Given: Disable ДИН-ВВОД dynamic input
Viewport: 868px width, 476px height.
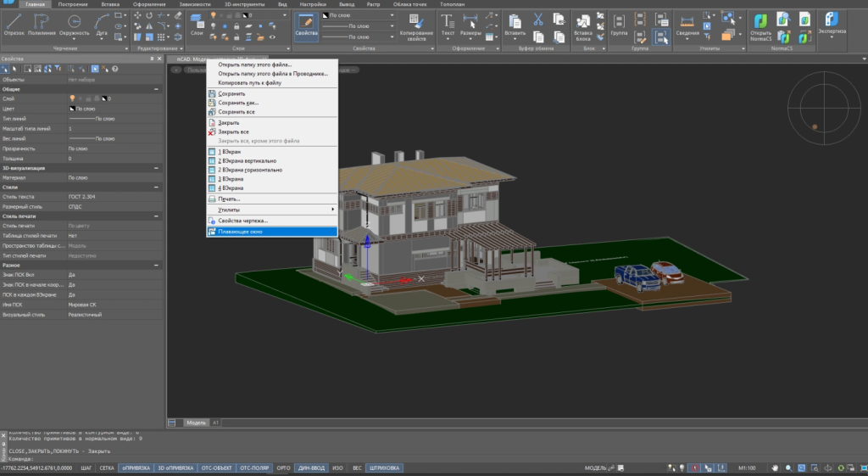Looking at the screenshot, I should coord(310,468).
